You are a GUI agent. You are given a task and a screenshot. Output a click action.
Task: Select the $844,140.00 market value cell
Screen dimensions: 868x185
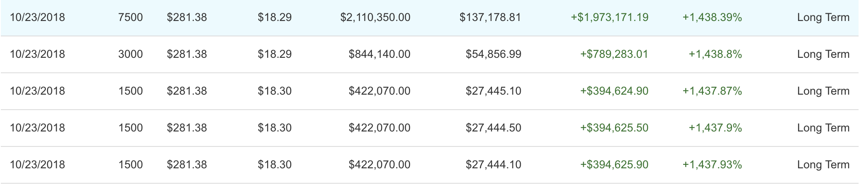380,54
